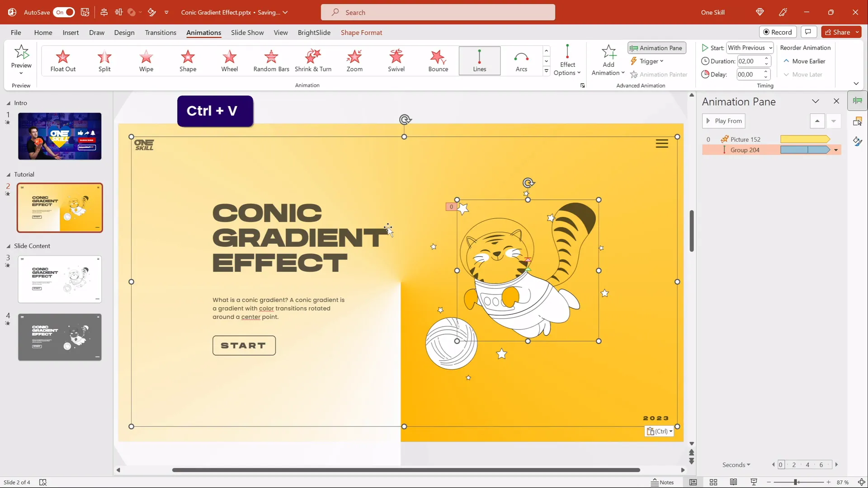
Task: Open the Trigger dropdown
Action: pos(647,61)
